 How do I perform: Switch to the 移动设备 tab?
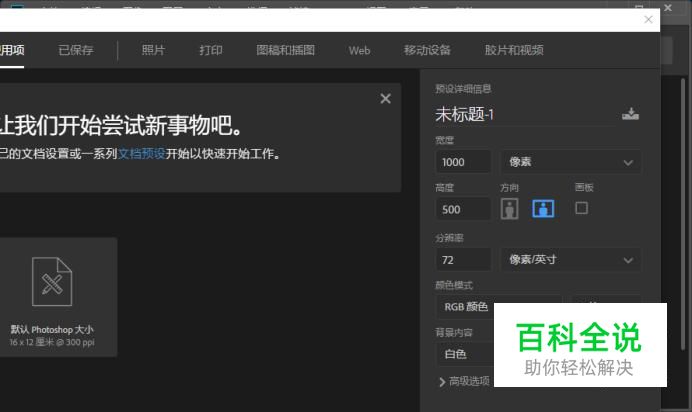tap(427, 50)
